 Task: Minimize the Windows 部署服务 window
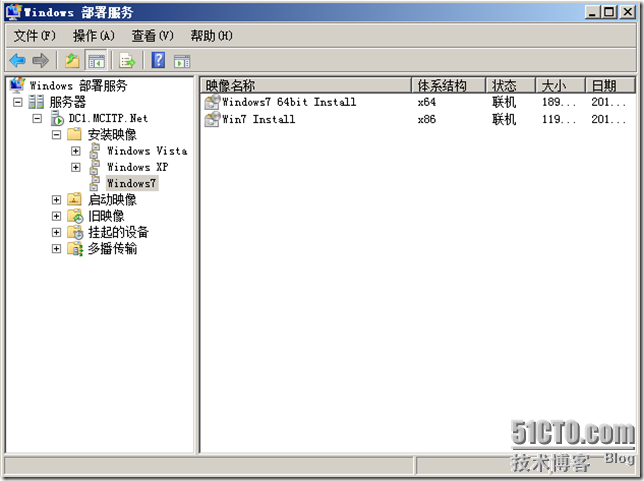(x=592, y=12)
